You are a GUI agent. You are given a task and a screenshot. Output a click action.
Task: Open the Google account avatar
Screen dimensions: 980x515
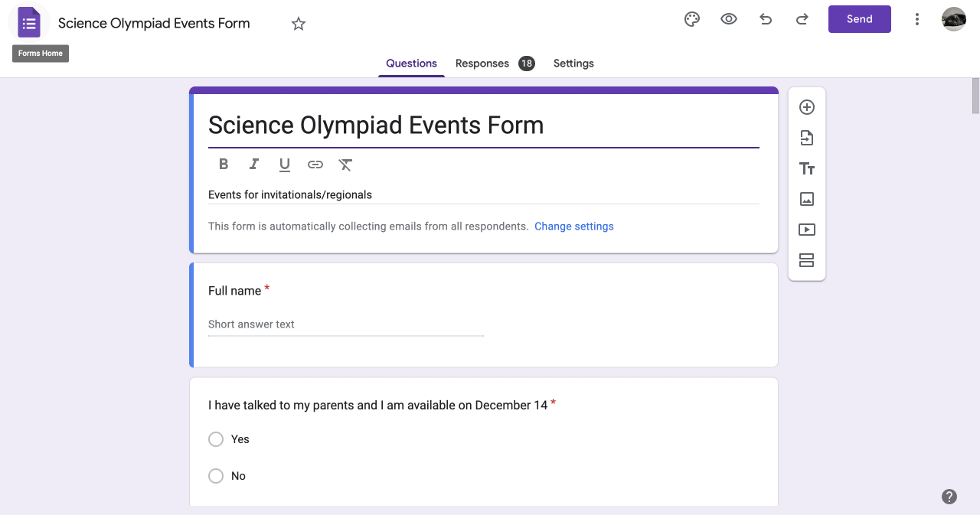pyautogui.click(x=954, y=20)
